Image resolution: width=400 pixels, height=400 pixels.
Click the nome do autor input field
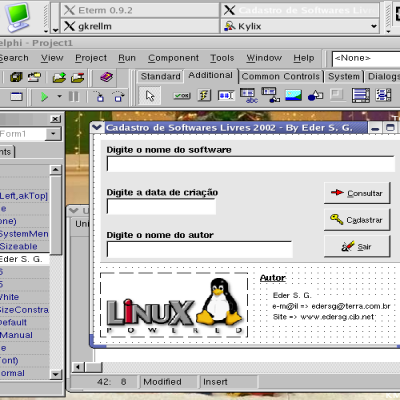point(199,249)
